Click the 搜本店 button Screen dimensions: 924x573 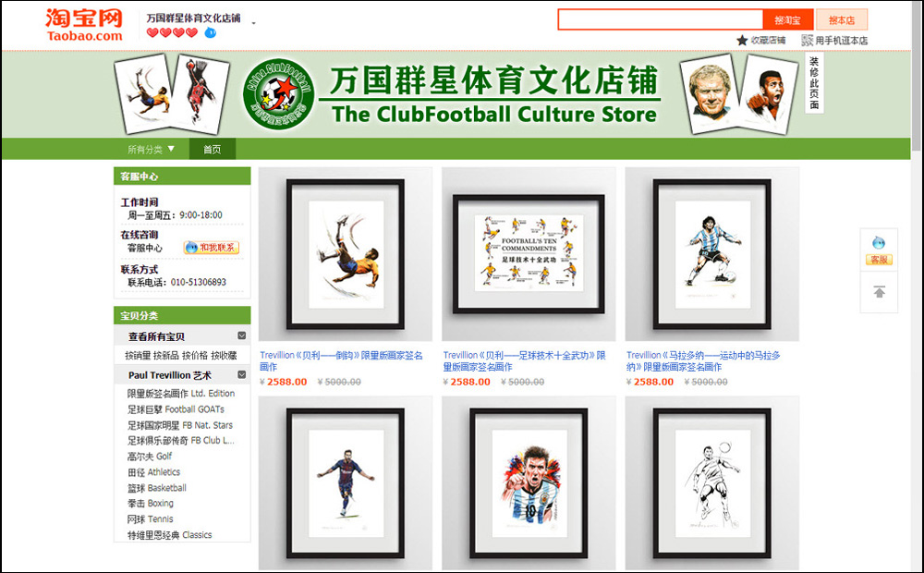[842, 20]
